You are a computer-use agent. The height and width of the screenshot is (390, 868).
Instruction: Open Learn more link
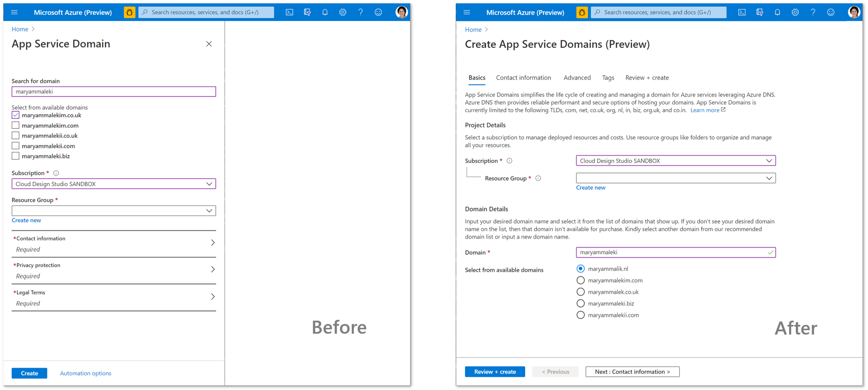coord(708,110)
